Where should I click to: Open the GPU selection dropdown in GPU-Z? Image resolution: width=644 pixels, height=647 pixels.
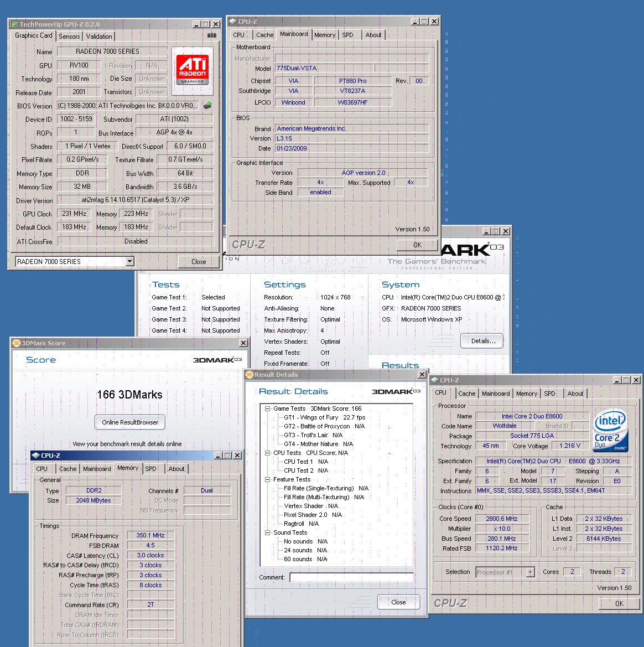click(130, 261)
